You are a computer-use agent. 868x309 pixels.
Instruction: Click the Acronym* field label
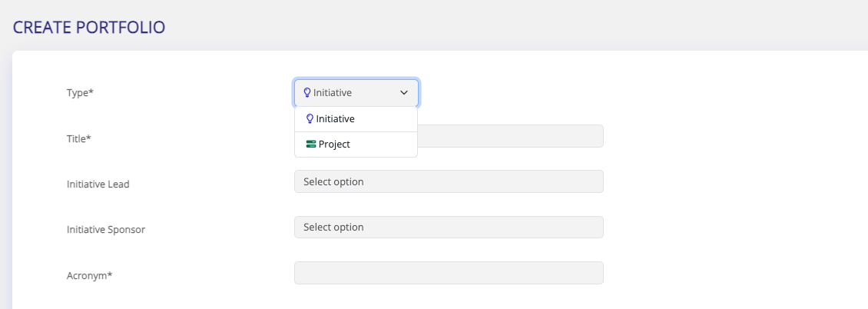[90, 275]
